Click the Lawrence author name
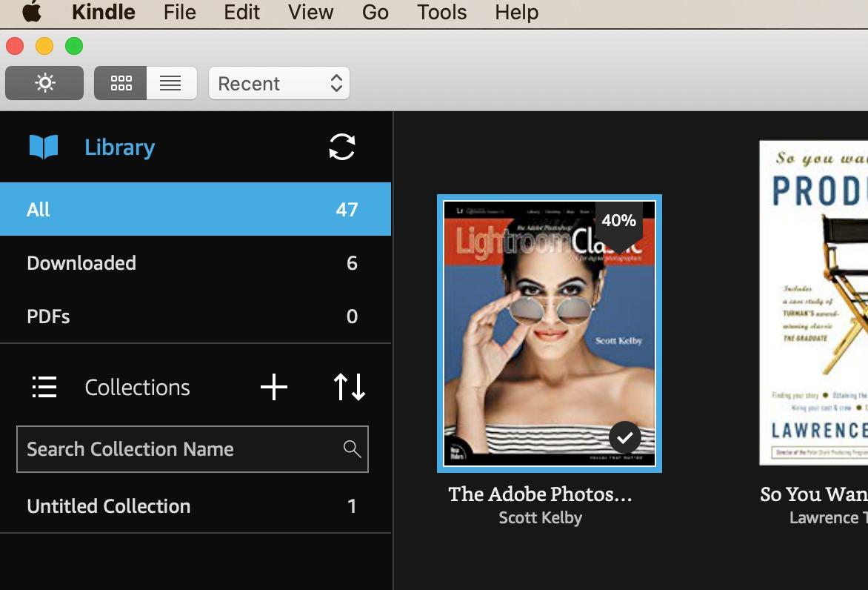 click(x=828, y=517)
